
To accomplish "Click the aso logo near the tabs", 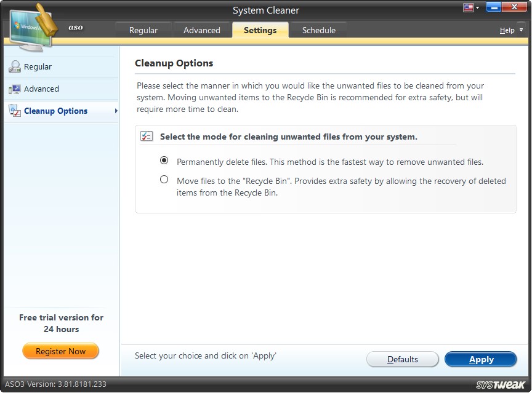I will tap(75, 28).
